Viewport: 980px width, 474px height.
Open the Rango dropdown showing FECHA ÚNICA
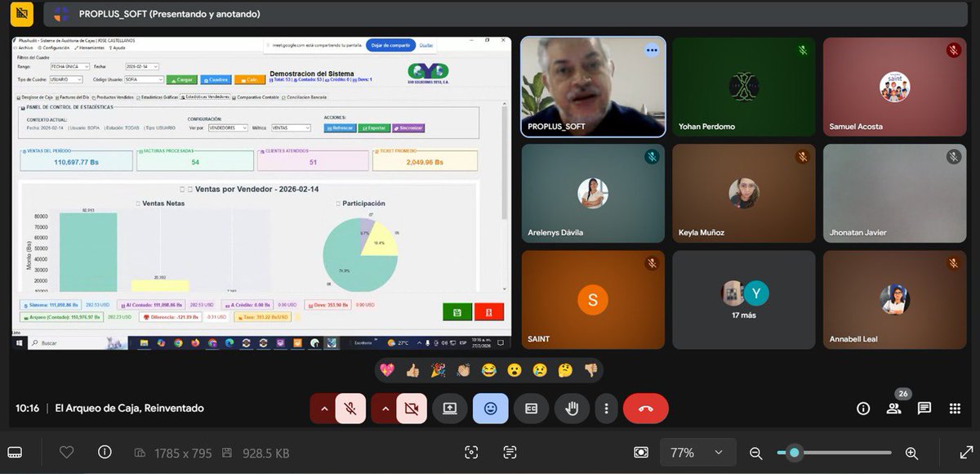pos(69,66)
